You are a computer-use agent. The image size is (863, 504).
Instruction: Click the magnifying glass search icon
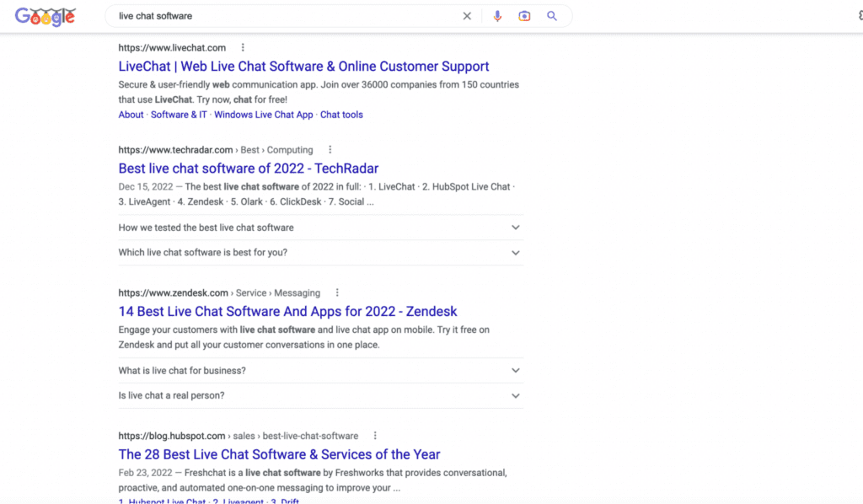(551, 16)
